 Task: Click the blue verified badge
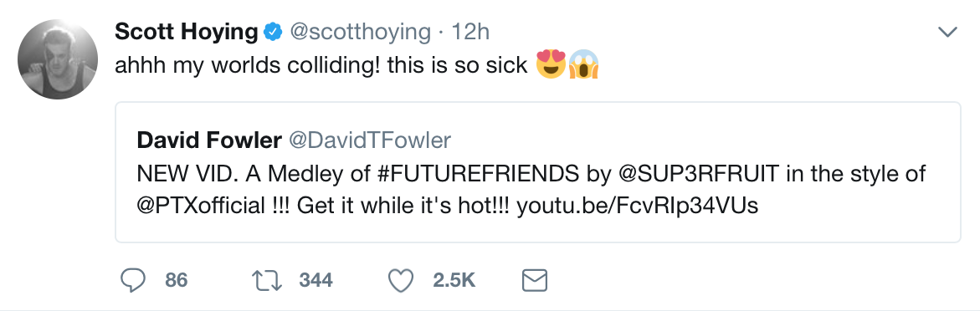click(273, 33)
